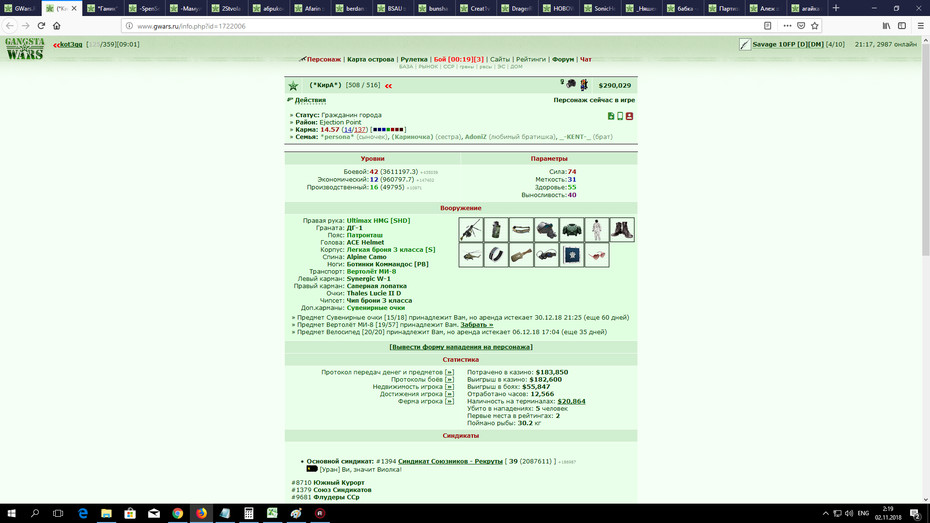930x523 pixels.
Task: Open the Бой battle link
Action: tap(458, 59)
